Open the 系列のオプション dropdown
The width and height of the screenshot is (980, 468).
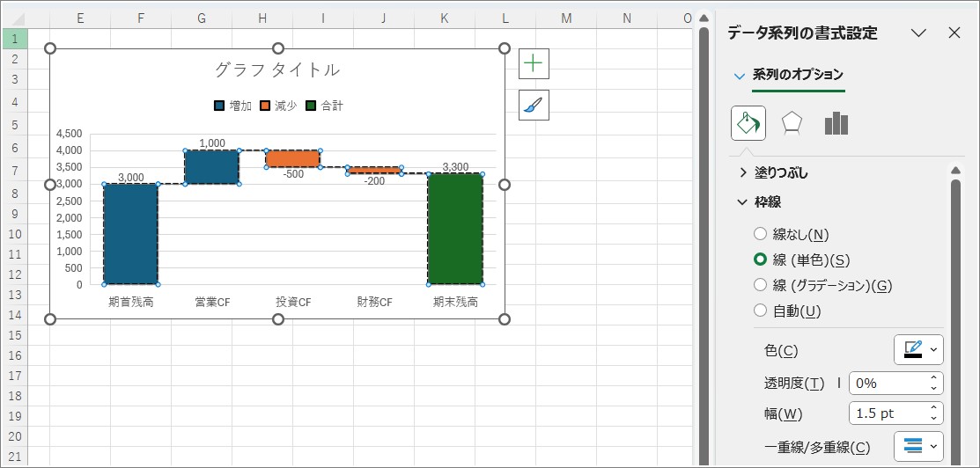coord(740,76)
